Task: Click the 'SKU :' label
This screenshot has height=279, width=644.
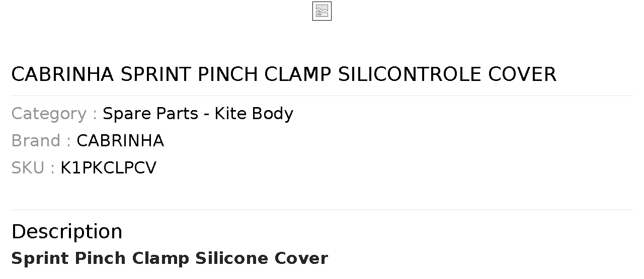Action: point(33,168)
